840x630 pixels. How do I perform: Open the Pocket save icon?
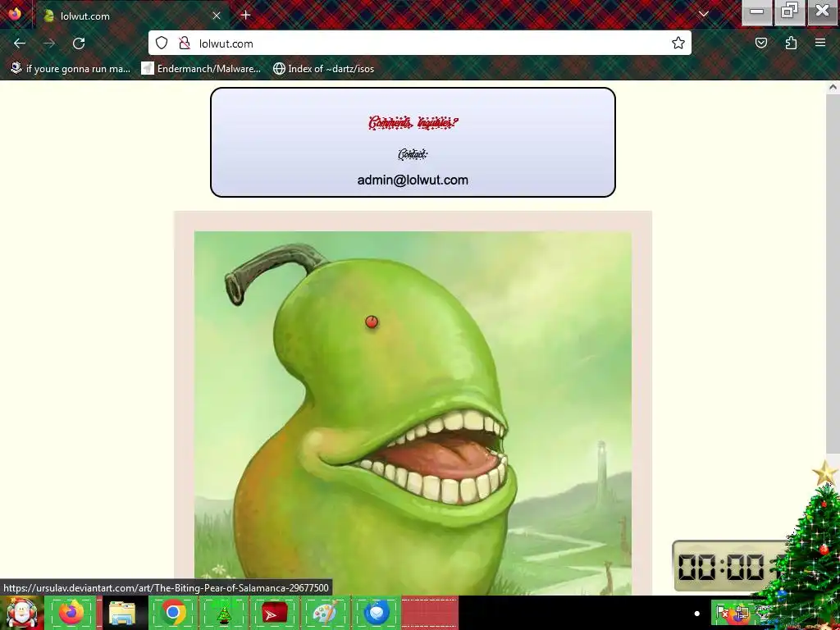click(x=760, y=43)
